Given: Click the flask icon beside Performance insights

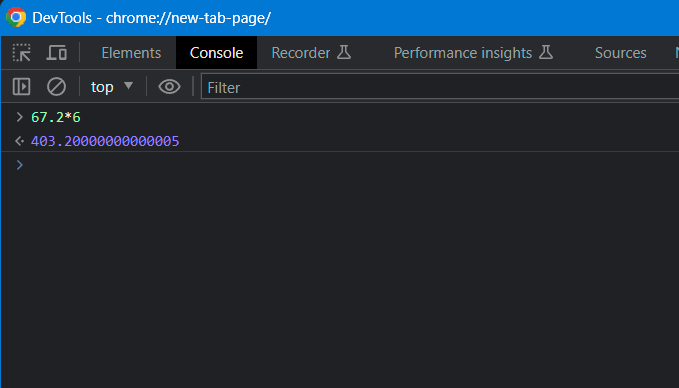Looking at the screenshot, I should coord(546,52).
